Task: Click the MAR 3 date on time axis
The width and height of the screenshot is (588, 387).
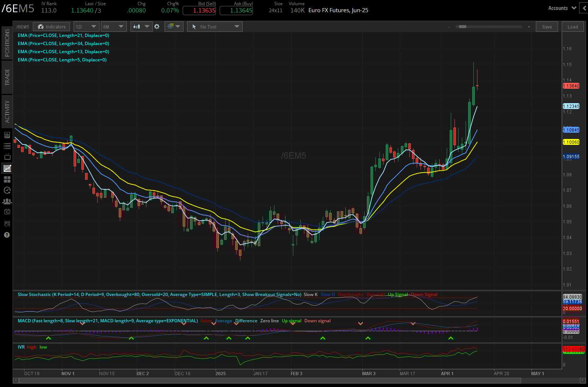Action: coord(369,374)
